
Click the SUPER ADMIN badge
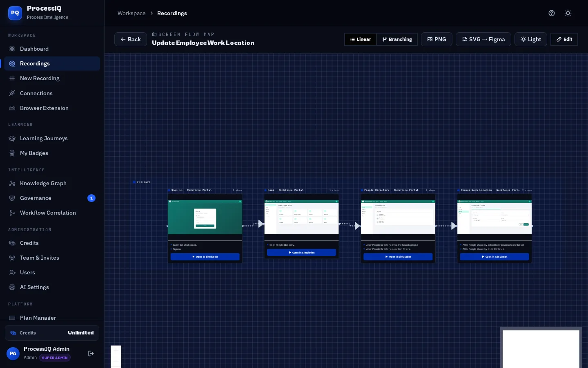(x=55, y=358)
